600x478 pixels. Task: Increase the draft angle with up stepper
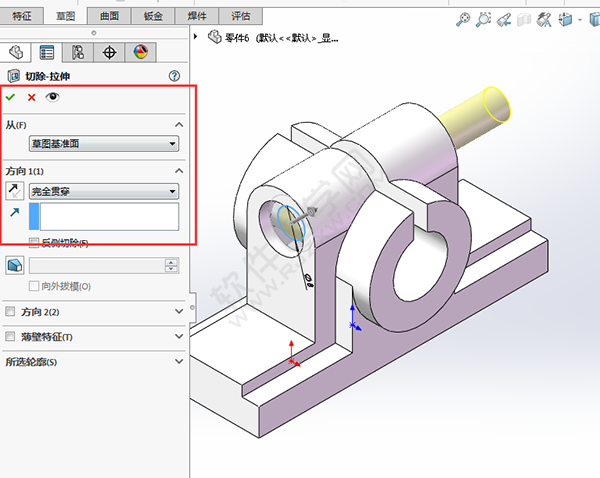(x=171, y=262)
